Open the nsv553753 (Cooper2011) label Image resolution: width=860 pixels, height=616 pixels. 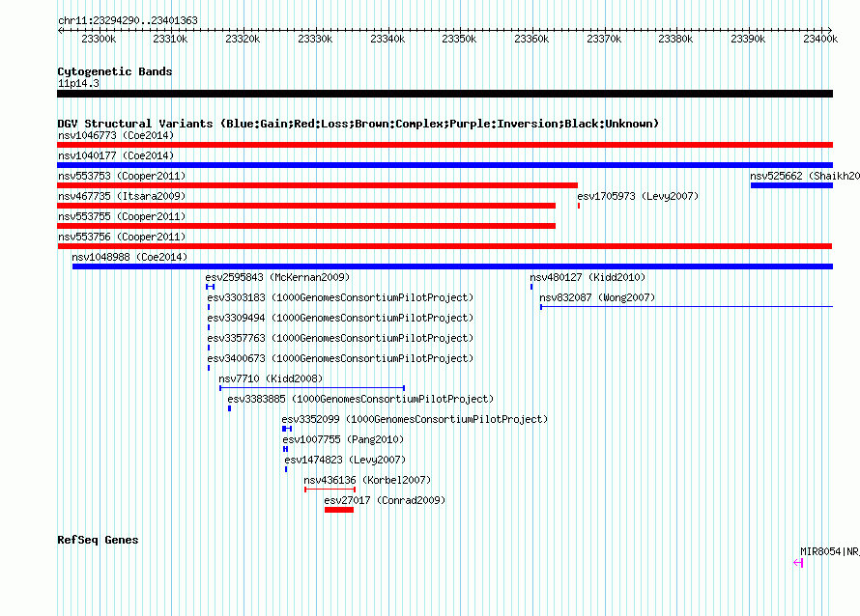pos(122,176)
